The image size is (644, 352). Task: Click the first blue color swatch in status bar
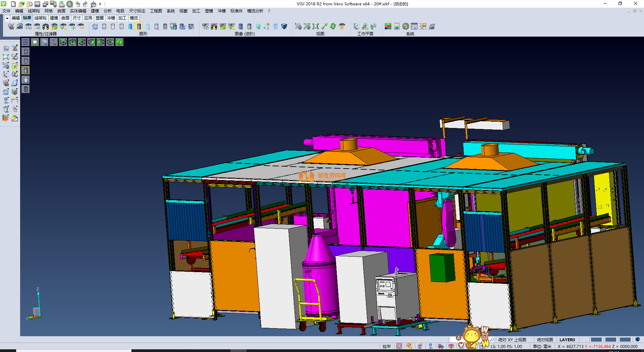[596, 340]
